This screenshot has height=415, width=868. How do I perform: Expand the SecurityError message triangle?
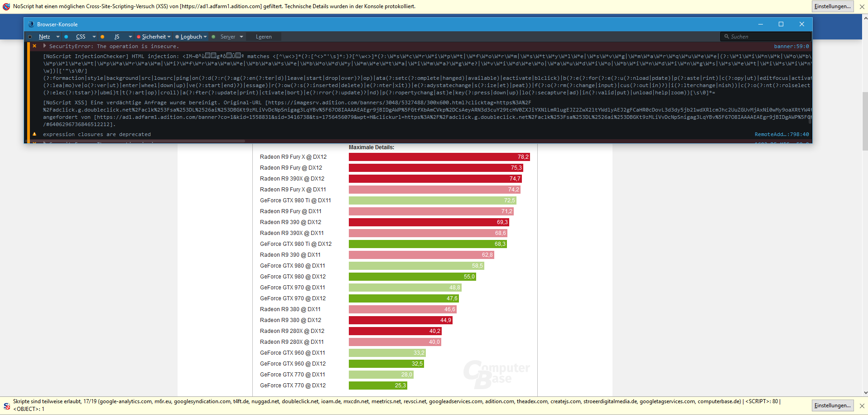coord(44,46)
